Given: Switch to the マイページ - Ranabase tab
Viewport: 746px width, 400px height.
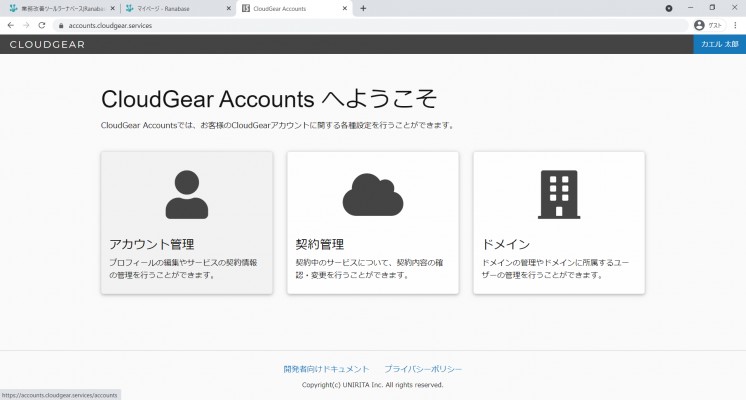Looking at the screenshot, I should [177, 8].
